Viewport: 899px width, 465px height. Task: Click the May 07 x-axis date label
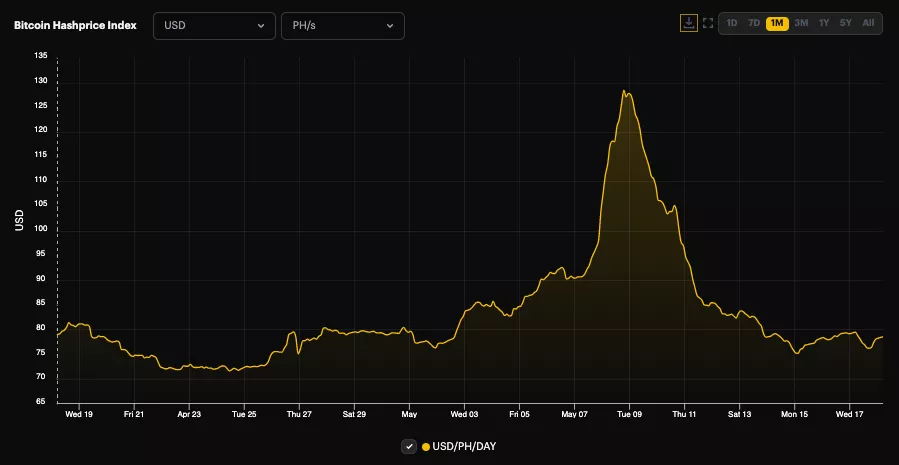(574, 413)
